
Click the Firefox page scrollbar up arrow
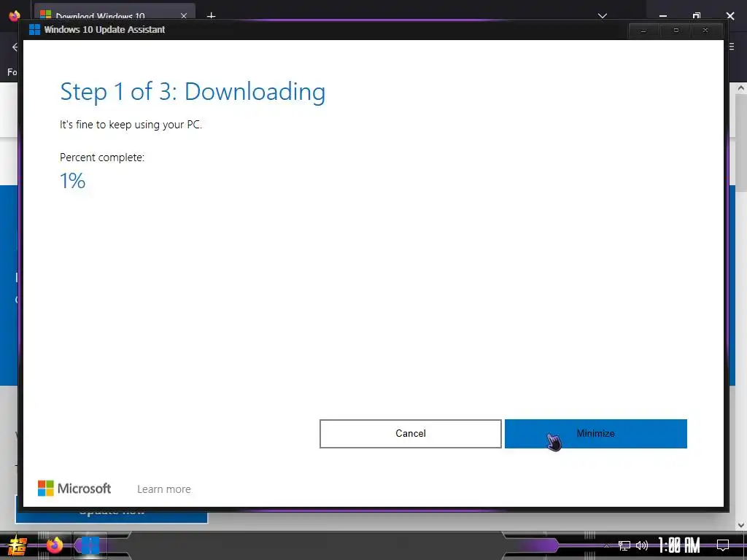click(x=741, y=88)
